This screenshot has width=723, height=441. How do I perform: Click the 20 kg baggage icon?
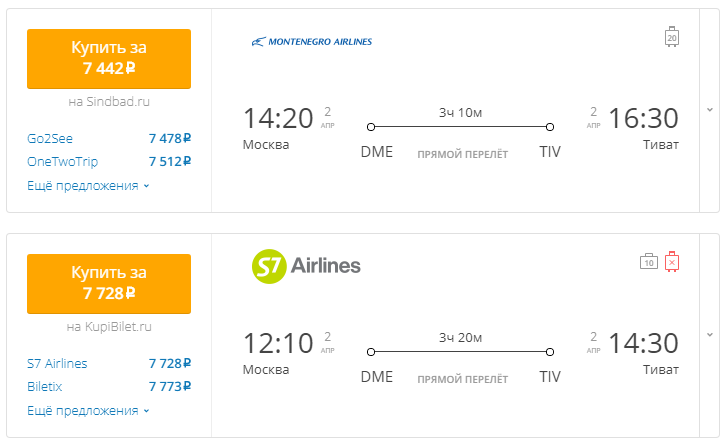672,37
